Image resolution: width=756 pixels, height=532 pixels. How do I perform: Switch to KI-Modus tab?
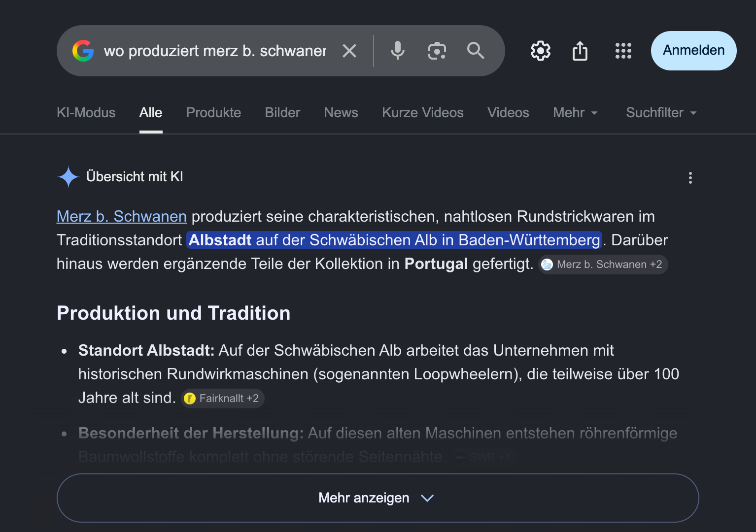86,113
